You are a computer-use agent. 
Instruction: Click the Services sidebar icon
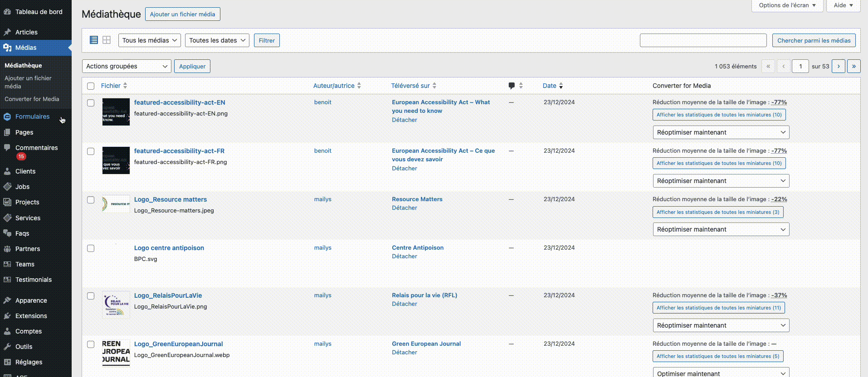click(x=7, y=218)
